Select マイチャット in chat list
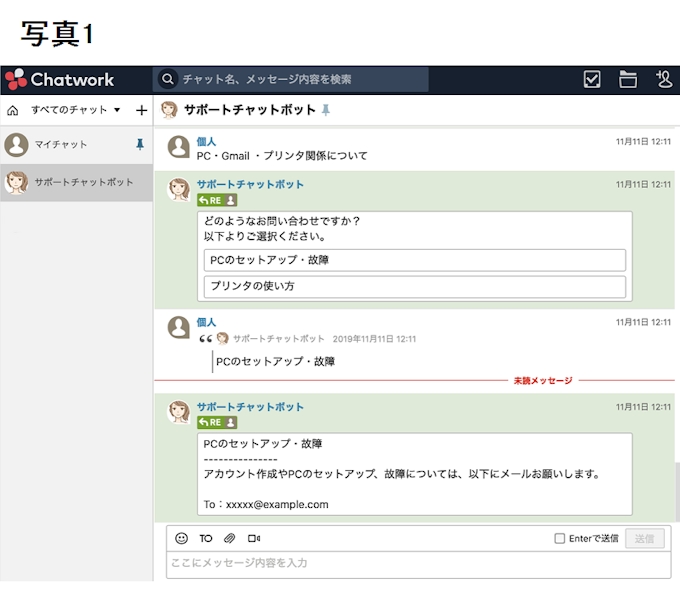The image size is (680, 600). point(61,145)
